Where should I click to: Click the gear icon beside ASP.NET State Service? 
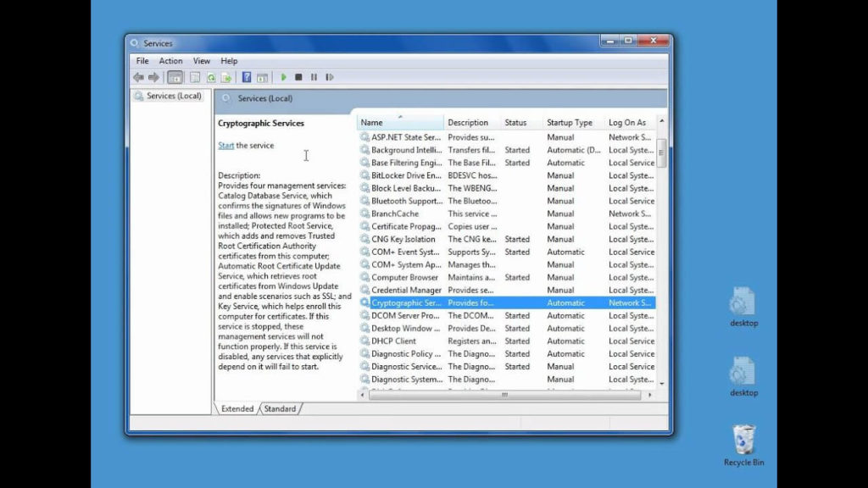[x=364, y=136]
